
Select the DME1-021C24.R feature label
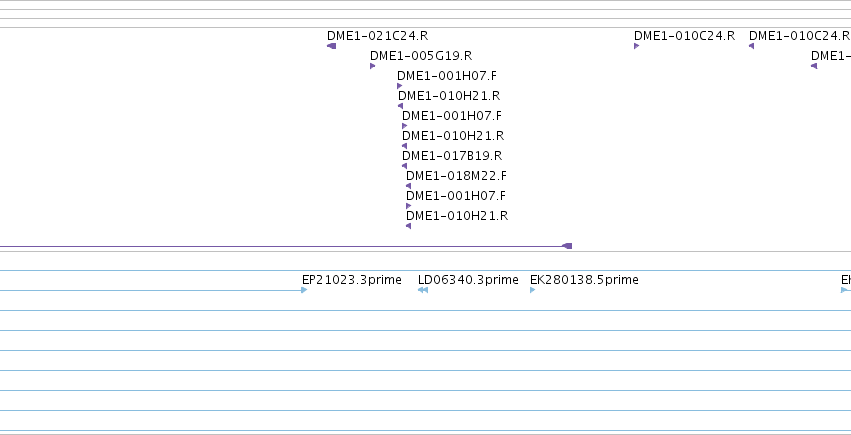[x=377, y=36]
